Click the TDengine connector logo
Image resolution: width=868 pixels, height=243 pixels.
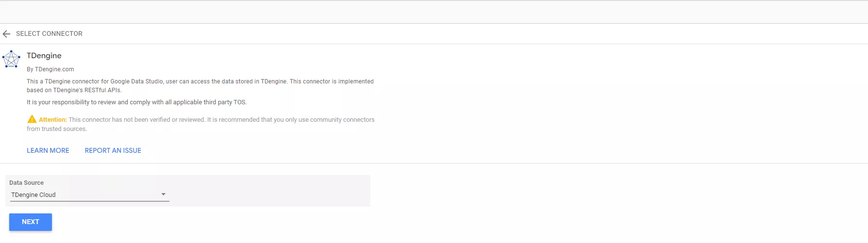click(x=11, y=59)
